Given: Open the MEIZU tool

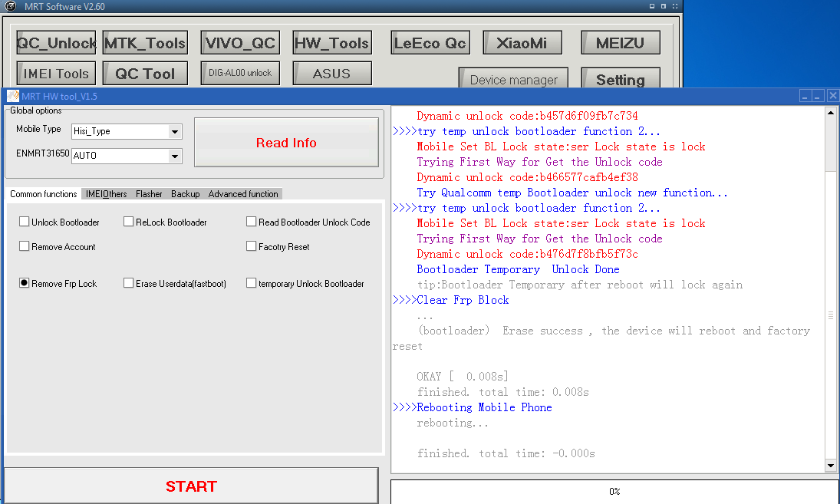Looking at the screenshot, I should coord(621,43).
